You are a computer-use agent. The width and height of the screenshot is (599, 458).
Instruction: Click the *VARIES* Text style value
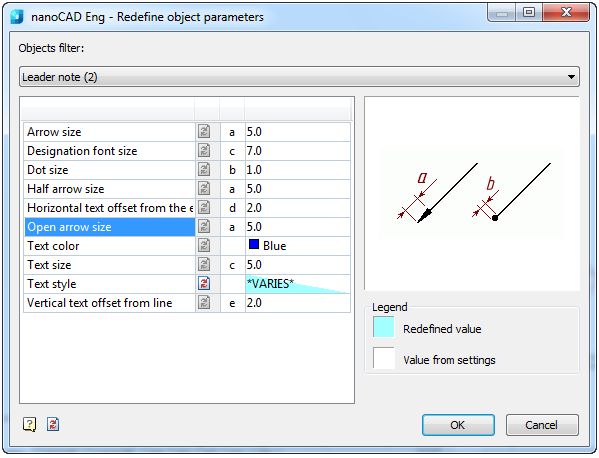[x=298, y=284]
